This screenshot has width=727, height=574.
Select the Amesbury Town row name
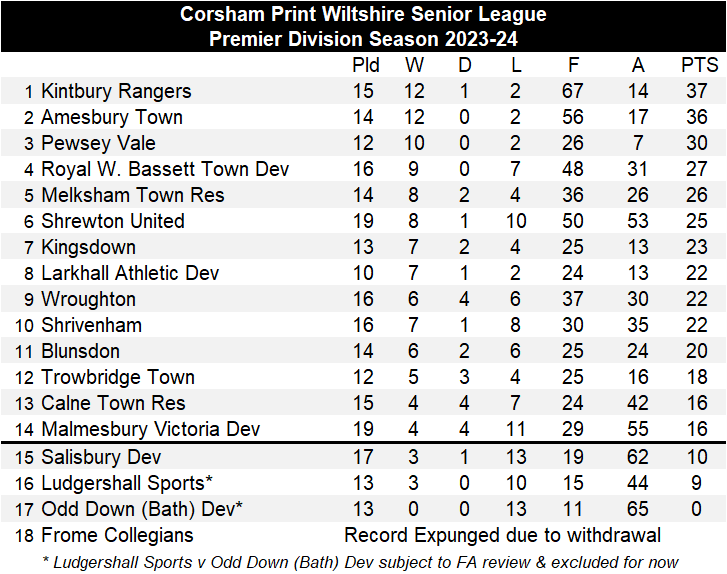click(111, 117)
